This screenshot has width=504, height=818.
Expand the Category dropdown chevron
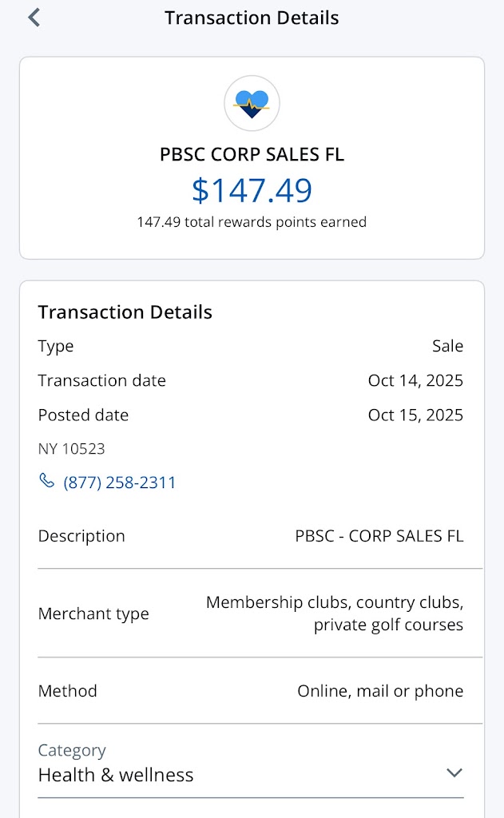[x=454, y=772]
